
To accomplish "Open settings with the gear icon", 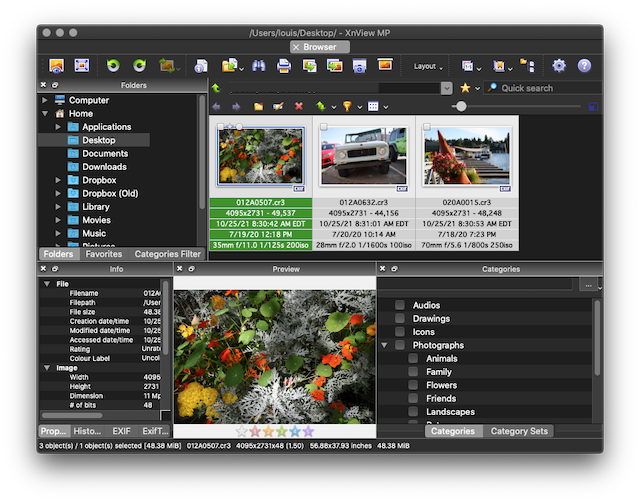I will coord(559,66).
